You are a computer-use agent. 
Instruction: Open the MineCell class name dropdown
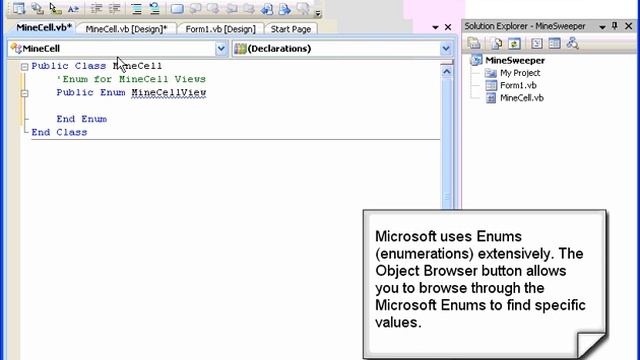[x=221, y=49]
